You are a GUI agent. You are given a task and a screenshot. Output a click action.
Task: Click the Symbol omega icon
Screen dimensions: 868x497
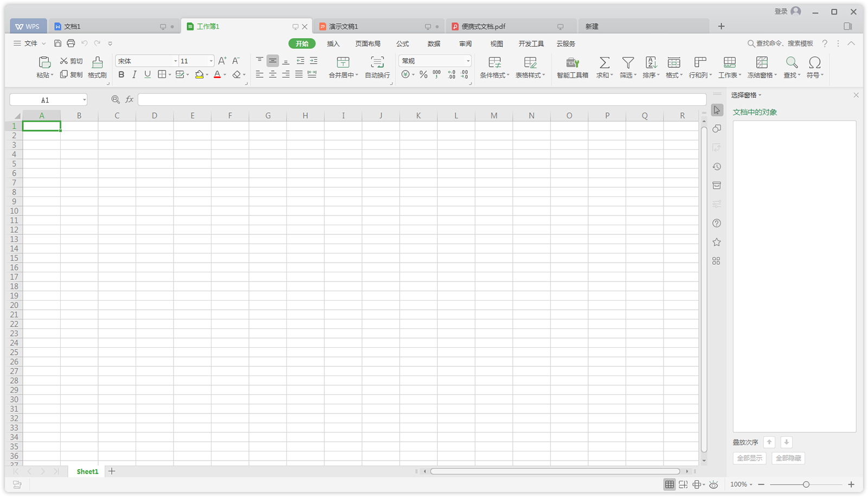click(x=814, y=62)
